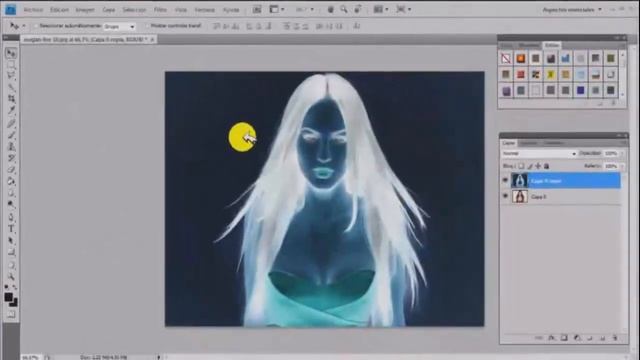
Task: Open the Arrange Documents dropdown
Action: [381, 9]
